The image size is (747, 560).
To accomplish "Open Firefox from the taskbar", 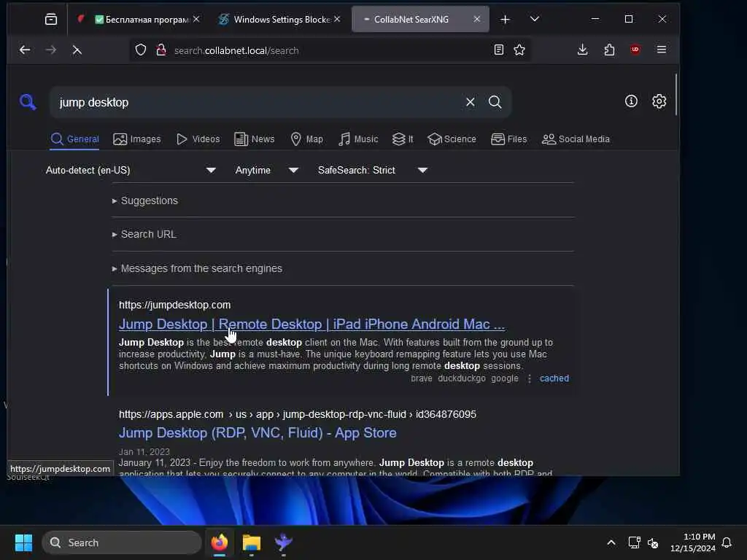I will click(x=220, y=542).
